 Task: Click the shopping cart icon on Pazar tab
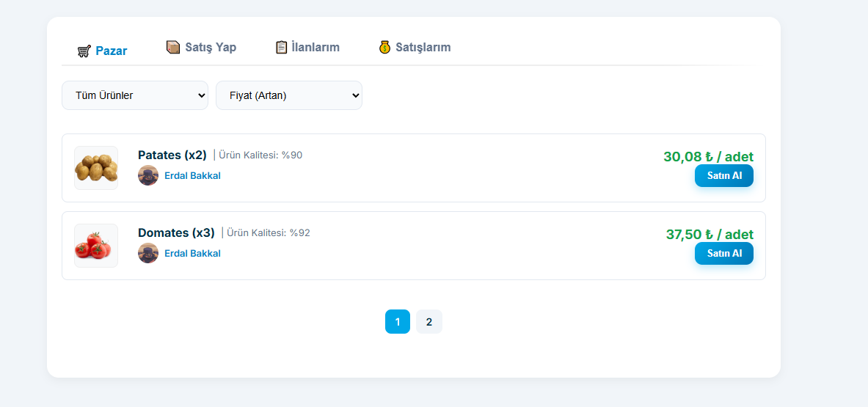[84, 51]
